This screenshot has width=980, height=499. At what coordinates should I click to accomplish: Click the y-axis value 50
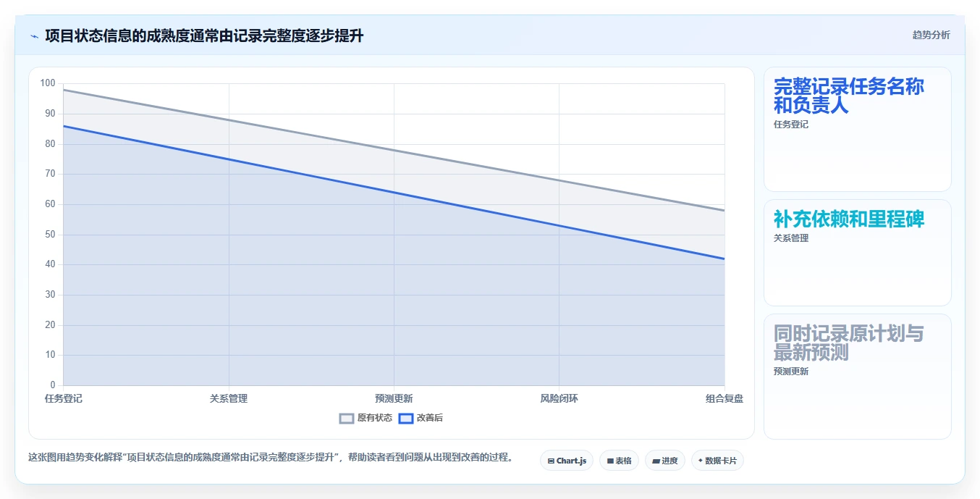(x=50, y=235)
